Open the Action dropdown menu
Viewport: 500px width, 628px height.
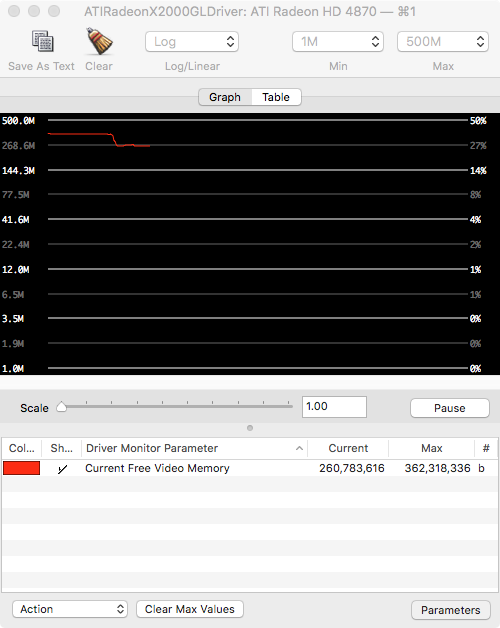click(70, 609)
